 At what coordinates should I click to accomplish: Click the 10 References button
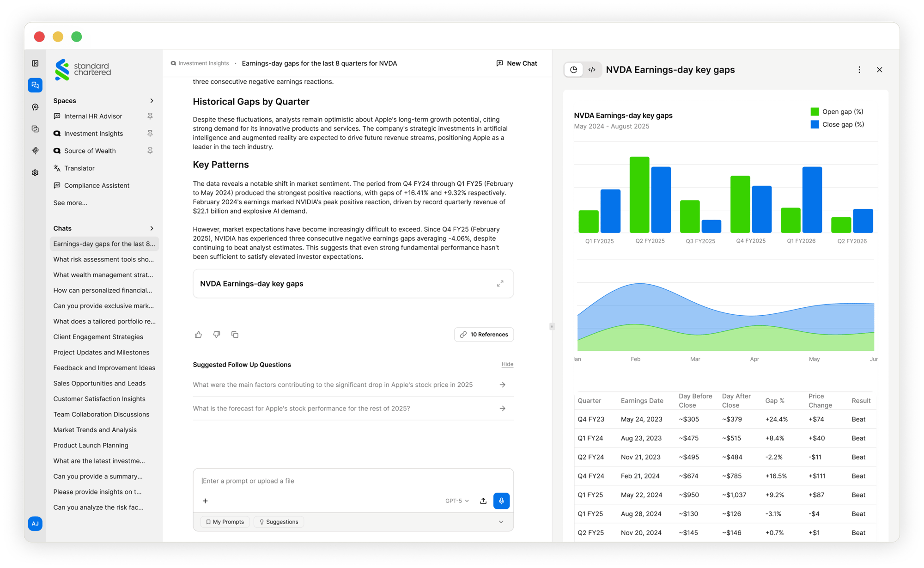[484, 335]
